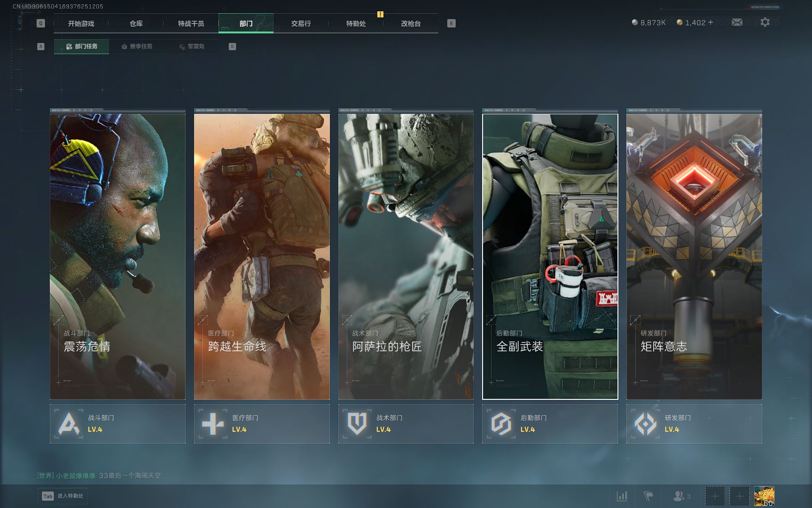This screenshot has width=812, height=508.
Task: Open the friends list icon
Action: point(679,496)
